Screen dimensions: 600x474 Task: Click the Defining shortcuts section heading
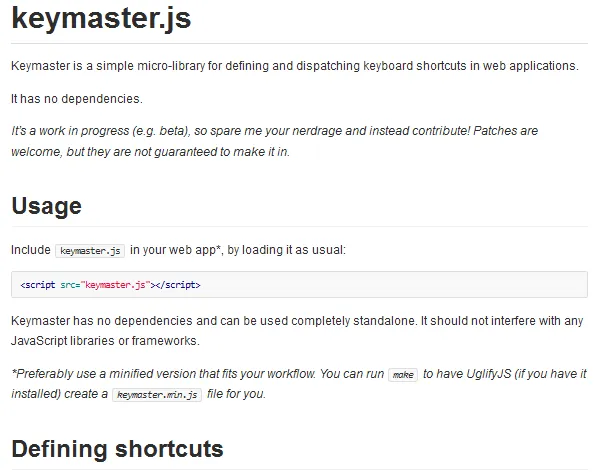pos(117,447)
